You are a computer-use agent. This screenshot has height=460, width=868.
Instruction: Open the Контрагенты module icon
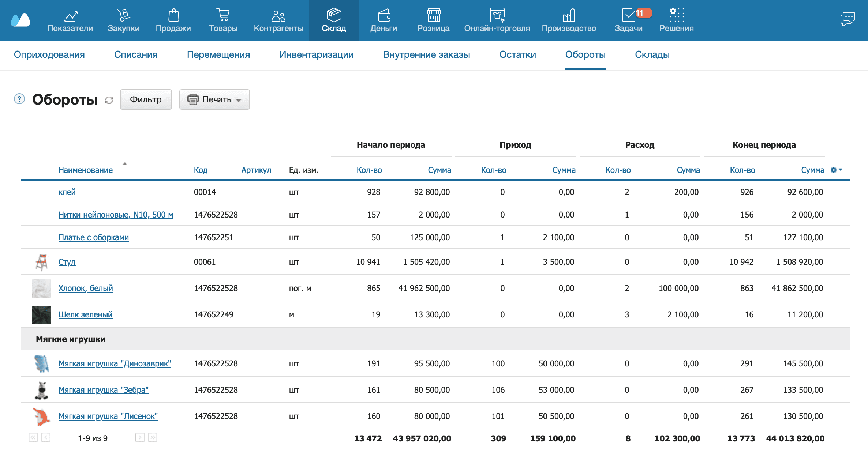click(278, 15)
